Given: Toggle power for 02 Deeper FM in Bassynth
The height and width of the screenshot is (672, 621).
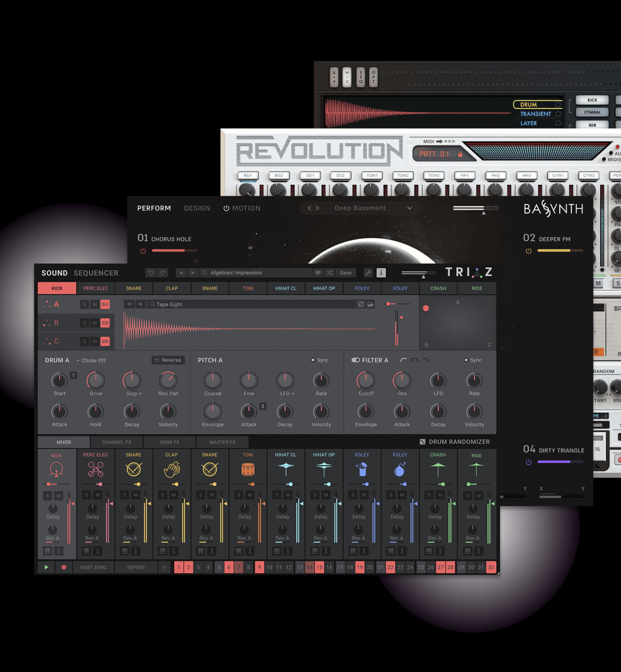Looking at the screenshot, I should click(529, 251).
